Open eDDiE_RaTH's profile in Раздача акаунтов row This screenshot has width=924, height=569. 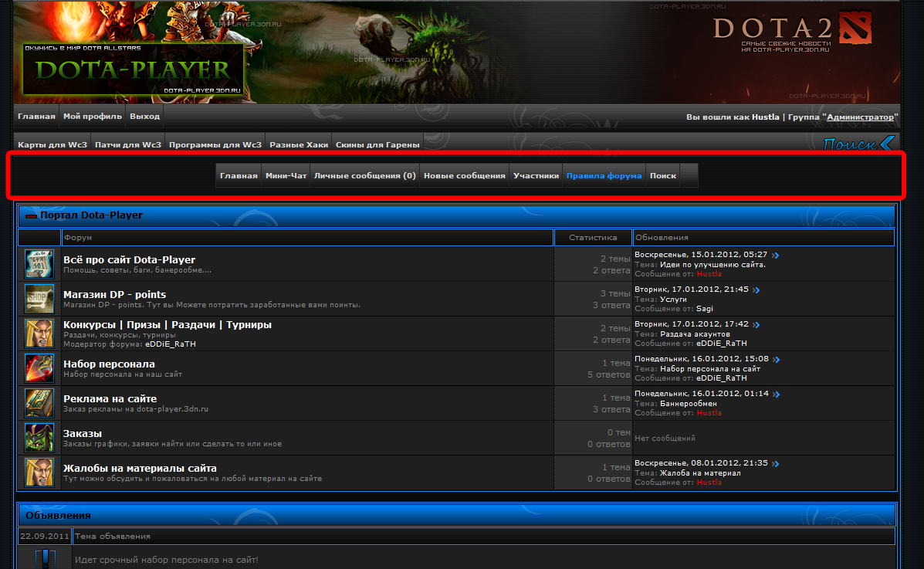[721, 343]
